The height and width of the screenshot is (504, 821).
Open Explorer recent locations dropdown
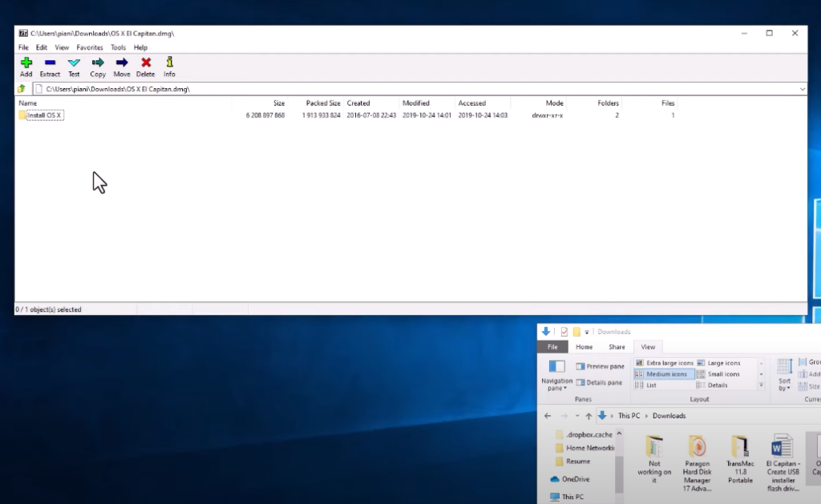(x=577, y=416)
